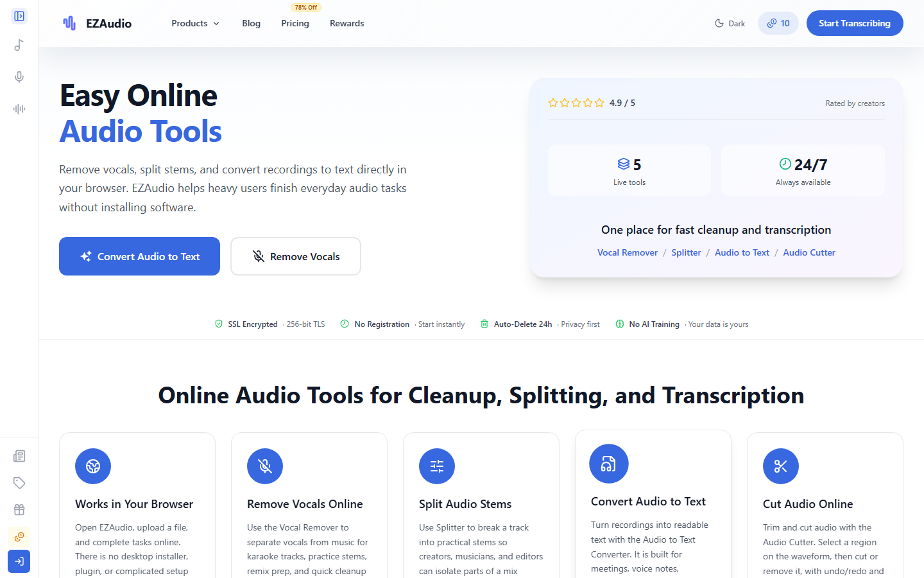
Task: Click Convert Audio to Text button
Action: [x=139, y=256]
